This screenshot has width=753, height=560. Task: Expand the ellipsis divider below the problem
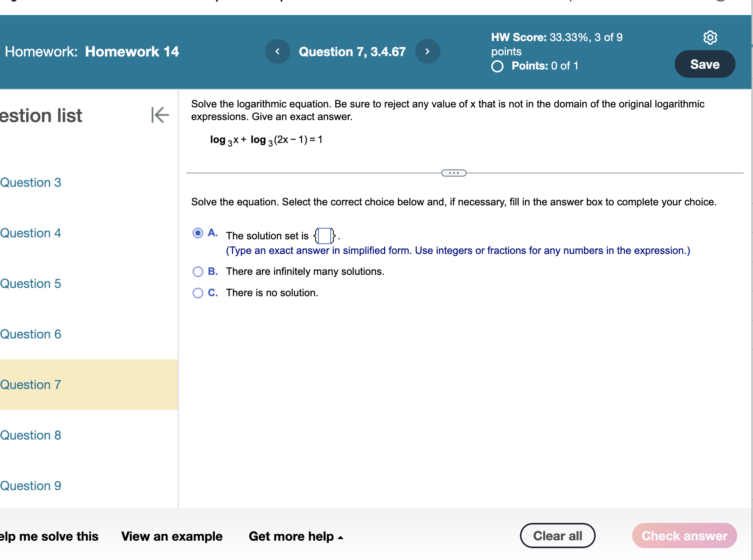454,173
